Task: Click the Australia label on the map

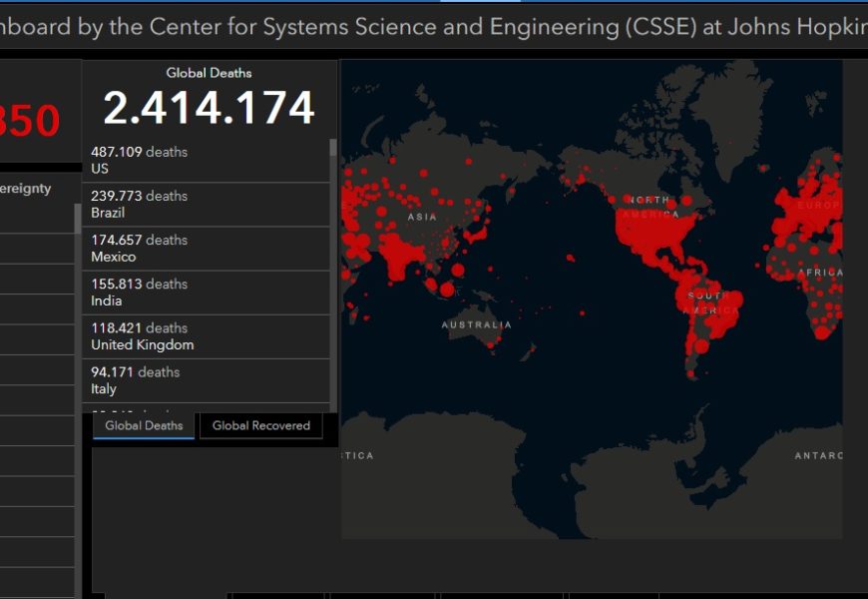Action: 477,324
